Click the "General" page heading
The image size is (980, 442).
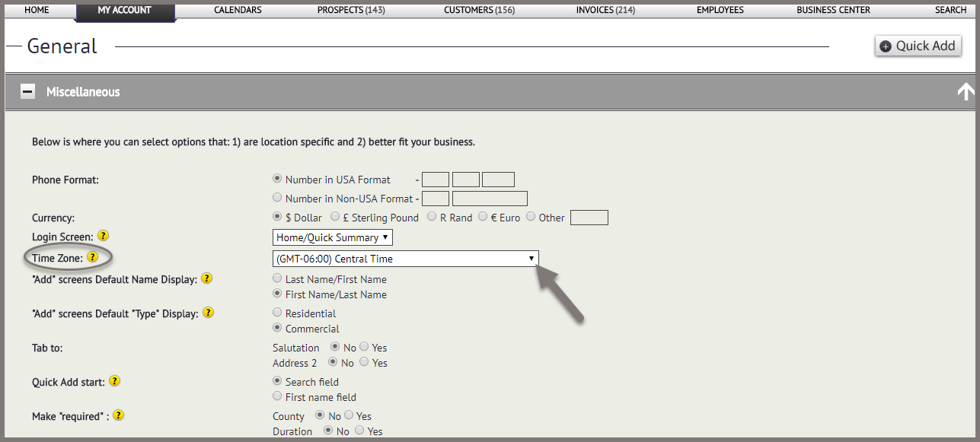(x=62, y=46)
